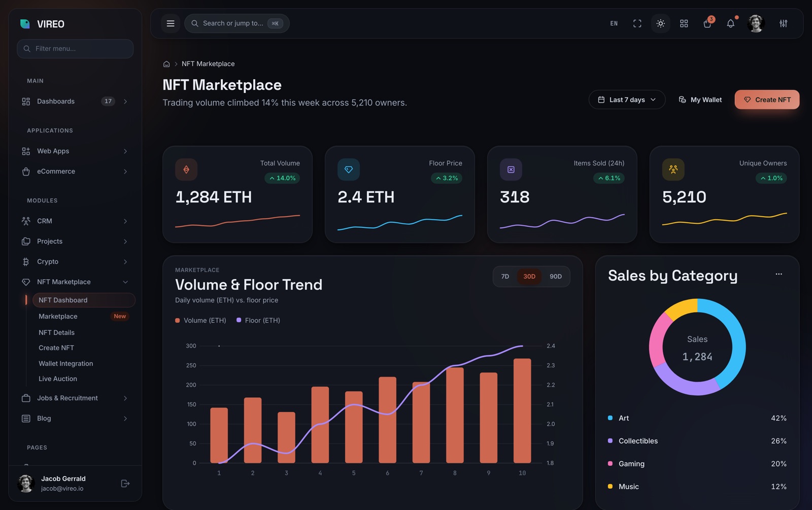Click the NFT Marketplace breadcrumb link
This screenshot has height=510, width=812.
tap(208, 64)
